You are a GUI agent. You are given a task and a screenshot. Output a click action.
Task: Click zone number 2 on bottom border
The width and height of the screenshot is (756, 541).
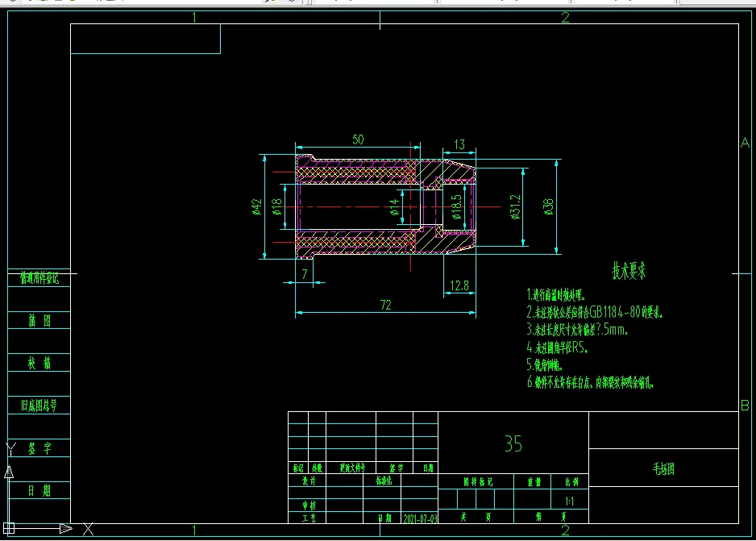(565, 531)
